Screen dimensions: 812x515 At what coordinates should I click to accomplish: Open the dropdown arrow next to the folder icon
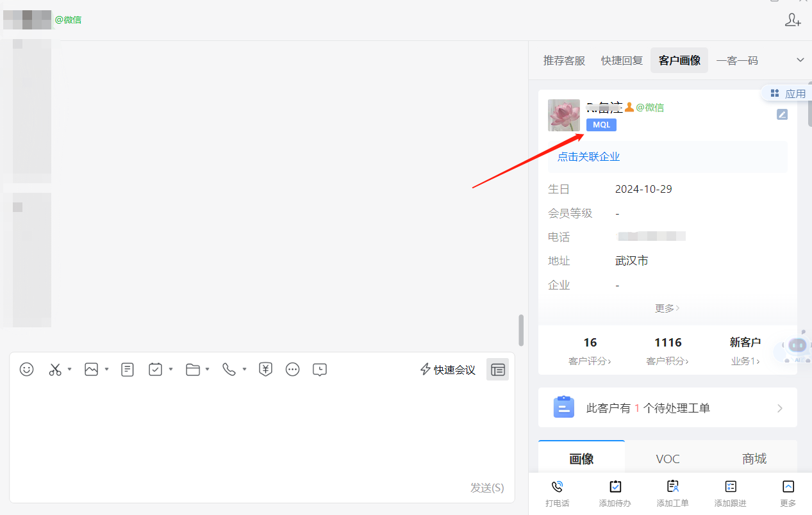[207, 370]
